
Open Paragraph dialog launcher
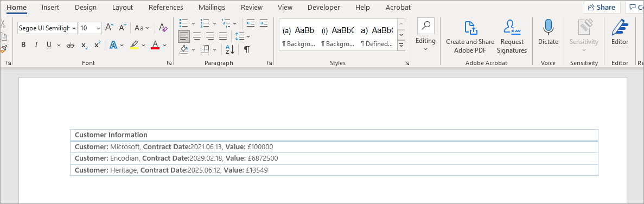270,63
